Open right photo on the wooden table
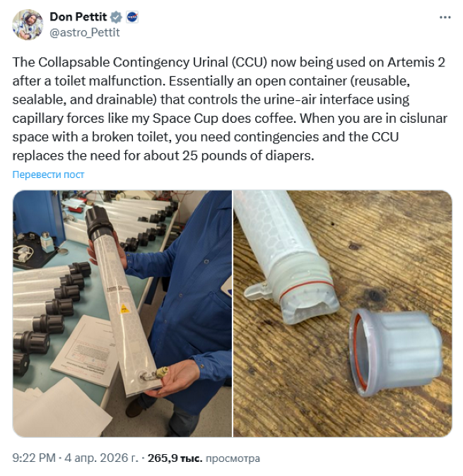The width and height of the screenshot is (463, 476). (x=343, y=314)
